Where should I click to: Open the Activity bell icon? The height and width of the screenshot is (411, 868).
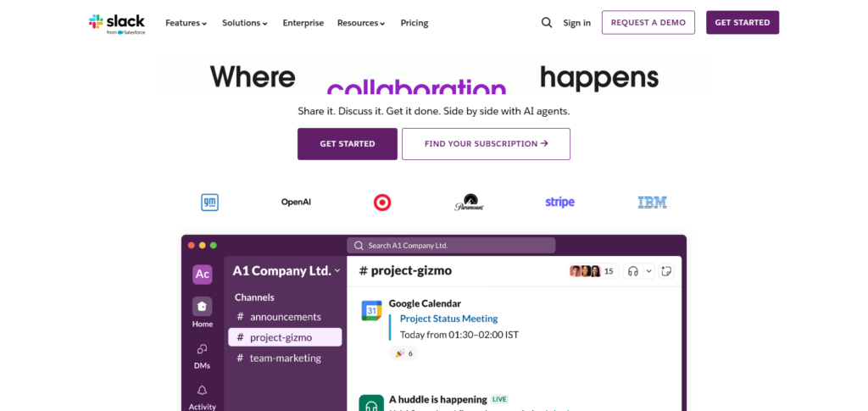click(x=202, y=391)
